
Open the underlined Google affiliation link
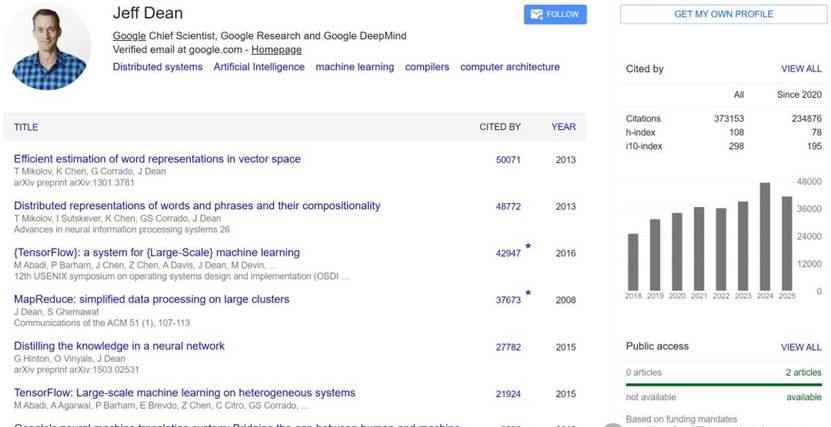tap(129, 36)
